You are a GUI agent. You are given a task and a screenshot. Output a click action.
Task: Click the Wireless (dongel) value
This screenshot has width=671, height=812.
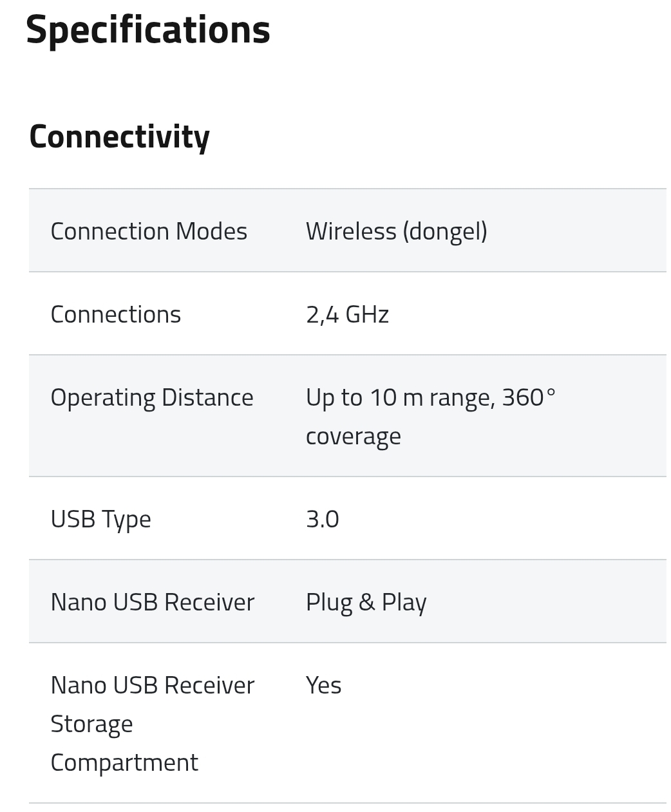click(396, 231)
